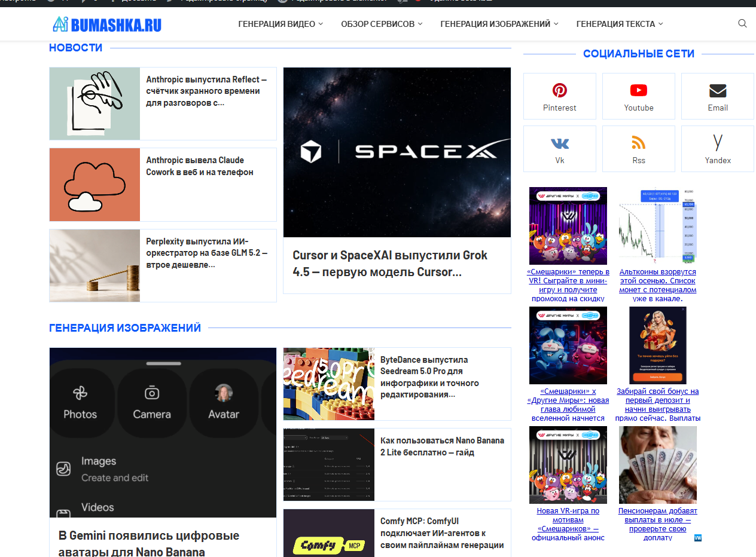Click the Comfy MCP logo thumbnail

coord(329,533)
